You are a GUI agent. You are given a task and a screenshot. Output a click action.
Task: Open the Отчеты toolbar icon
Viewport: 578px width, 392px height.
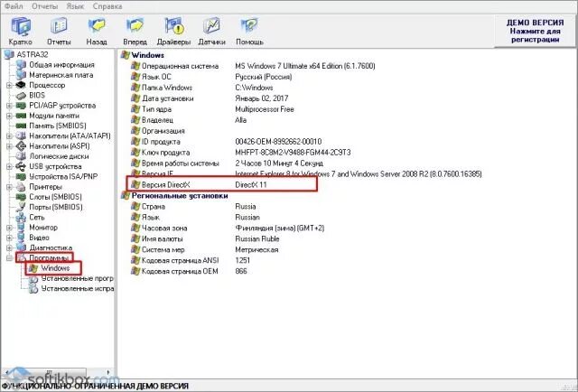click(59, 27)
